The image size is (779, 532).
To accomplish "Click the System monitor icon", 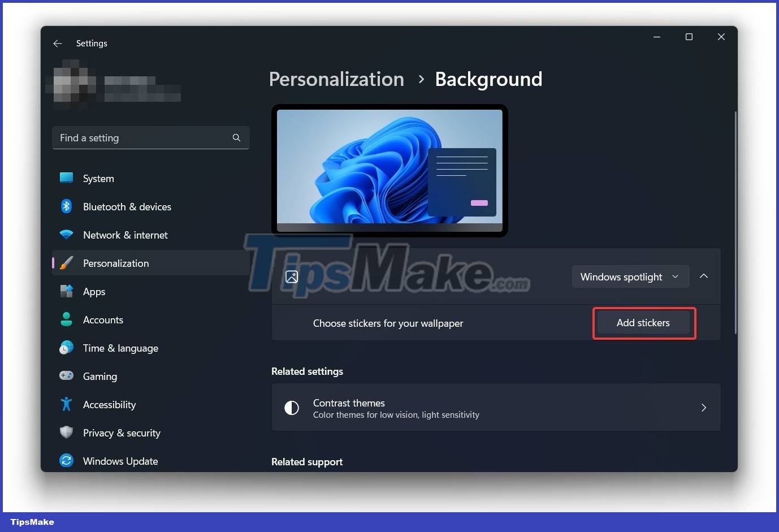I will tap(66, 178).
